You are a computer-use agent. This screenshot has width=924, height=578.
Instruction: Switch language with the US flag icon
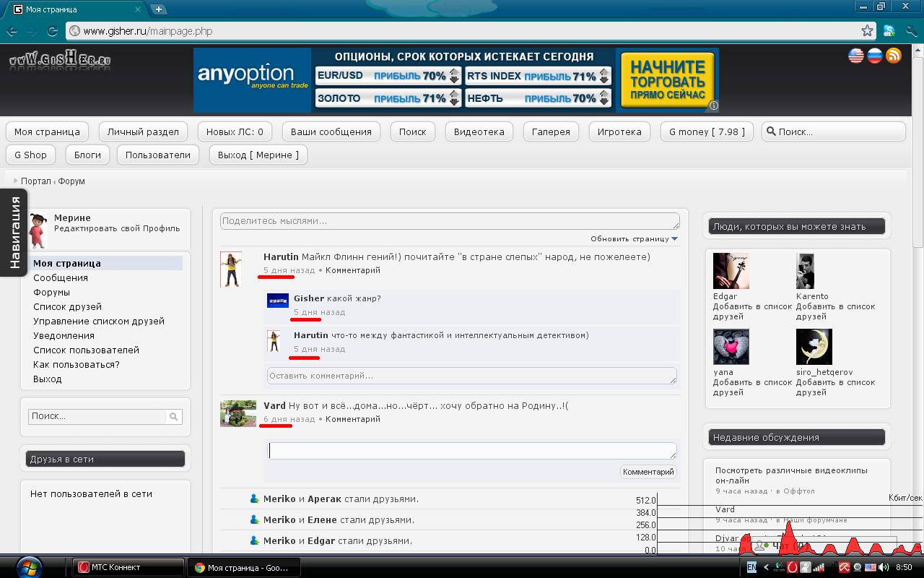point(856,56)
